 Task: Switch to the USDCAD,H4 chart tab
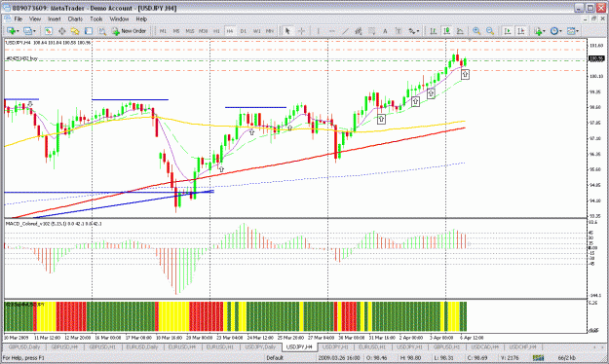tap(484, 346)
